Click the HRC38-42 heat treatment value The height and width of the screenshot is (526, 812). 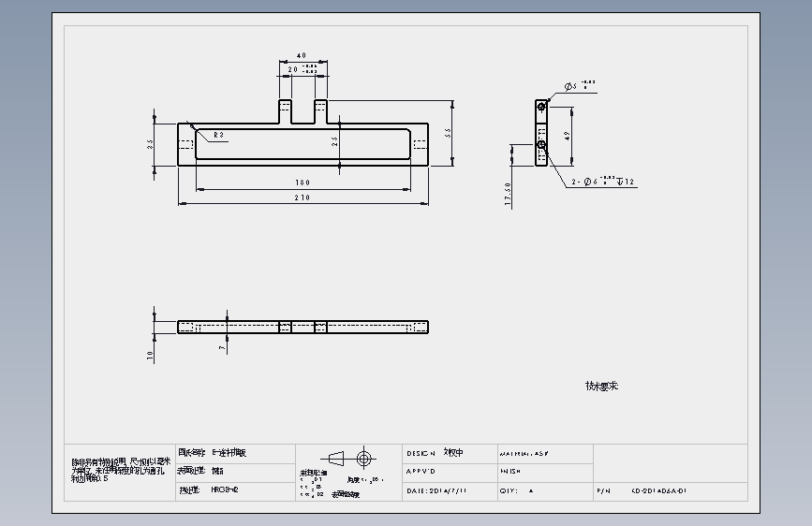click(225, 489)
